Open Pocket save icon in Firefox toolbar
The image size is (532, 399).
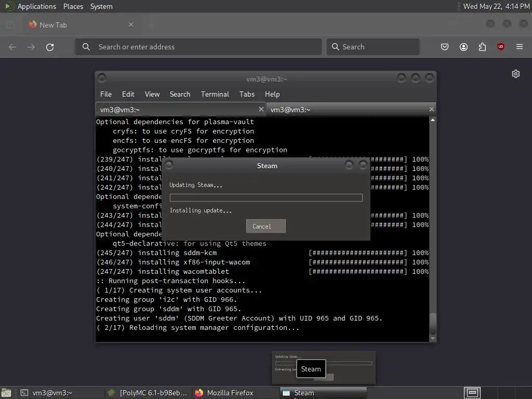tap(445, 47)
